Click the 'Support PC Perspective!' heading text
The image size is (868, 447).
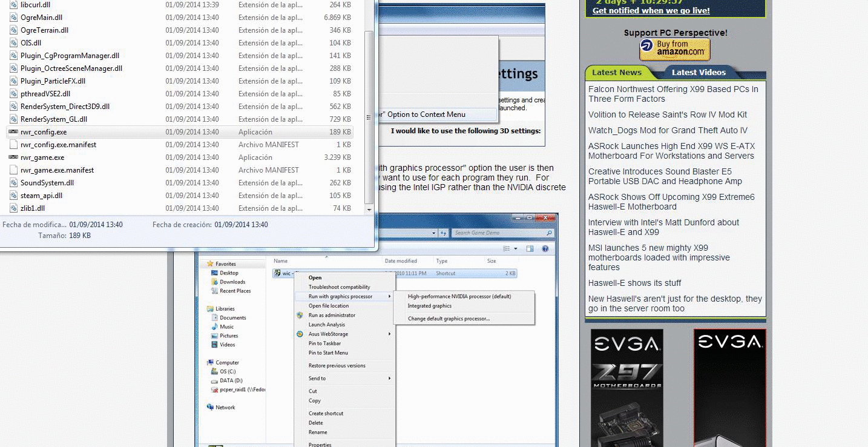(676, 33)
